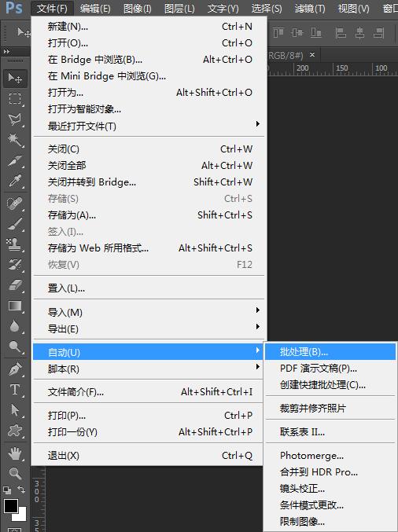Image resolution: width=398 pixels, height=532 pixels.
Task: Choose PDF 演示文稿(P)...
Action: tap(330, 369)
